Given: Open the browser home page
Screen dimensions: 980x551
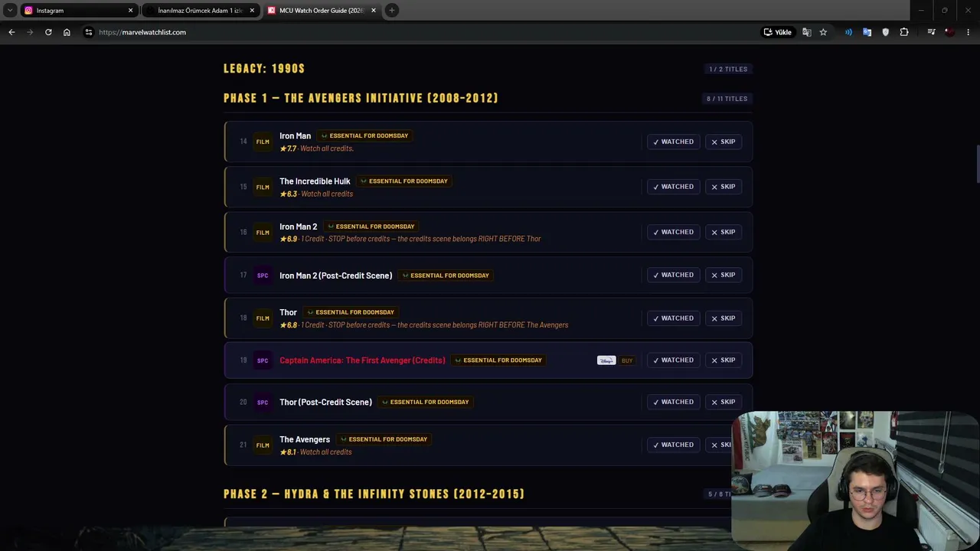Looking at the screenshot, I should (x=67, y=32).
